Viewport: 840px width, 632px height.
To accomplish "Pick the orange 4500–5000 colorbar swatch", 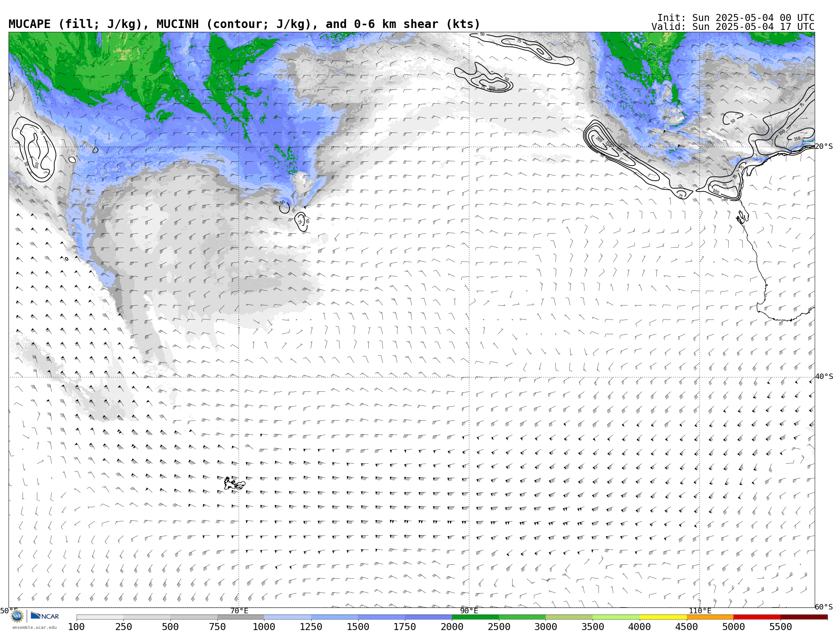I will point(710,617).
